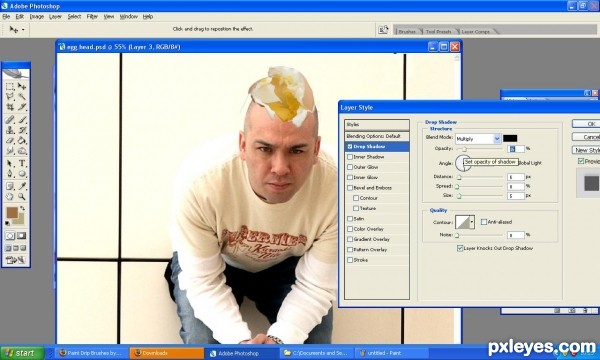Switch foreground and background colors icon
This screenshot has width=600, height=360.
click(23, 209)
